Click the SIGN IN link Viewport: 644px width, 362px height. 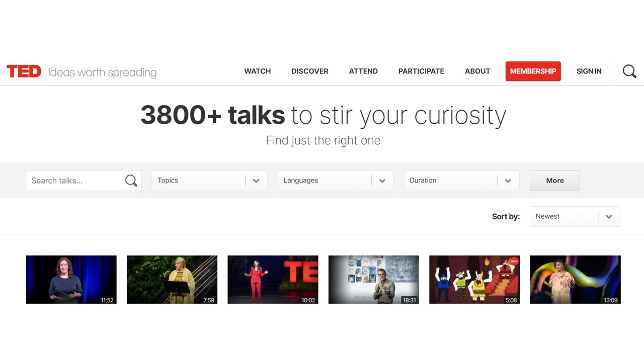[x=589, y=71]
